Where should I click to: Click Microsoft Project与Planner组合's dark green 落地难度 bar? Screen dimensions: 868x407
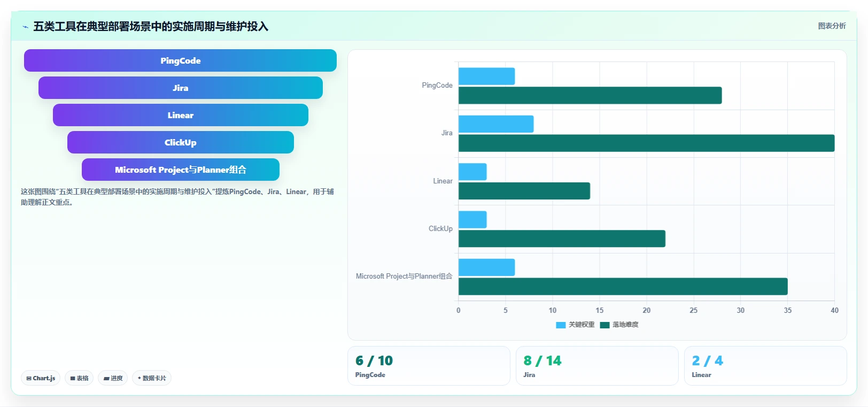pos(623,287)
